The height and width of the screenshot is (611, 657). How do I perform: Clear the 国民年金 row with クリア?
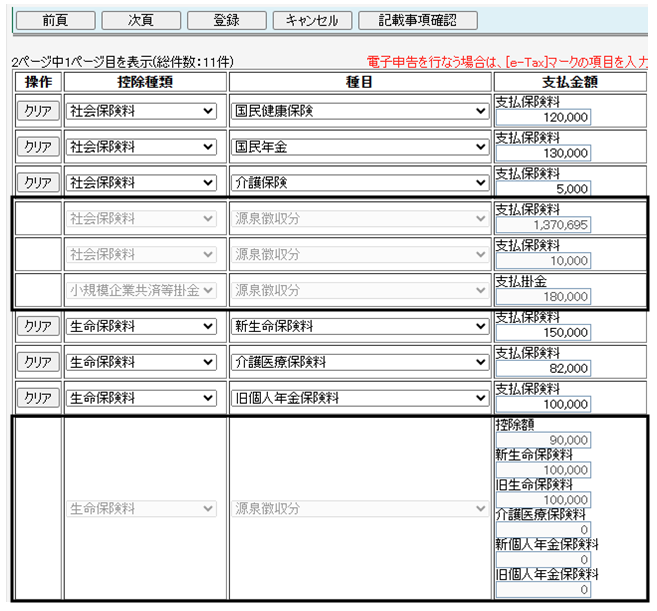[x=38, y=147]
